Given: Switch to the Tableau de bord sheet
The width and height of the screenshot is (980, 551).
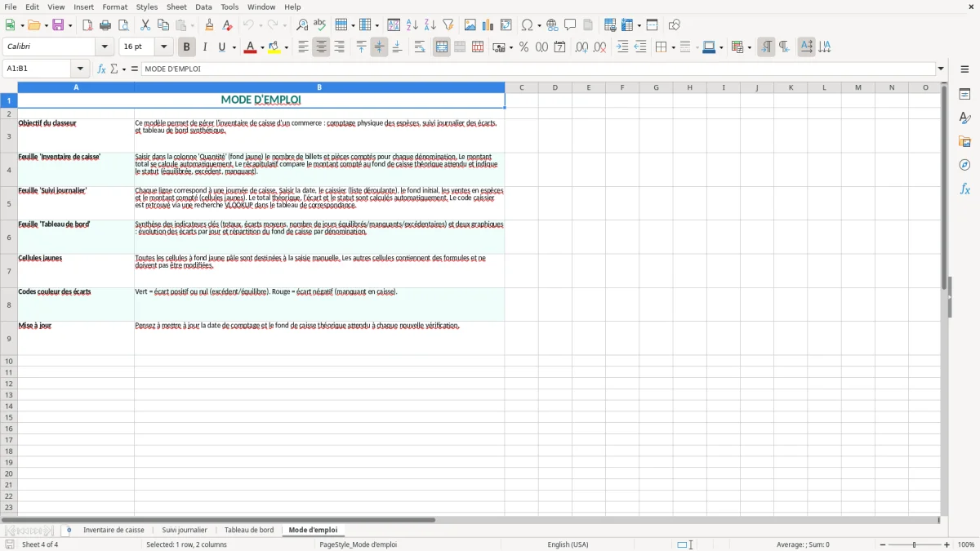Looking at the screenshot, I should point(249,531).
